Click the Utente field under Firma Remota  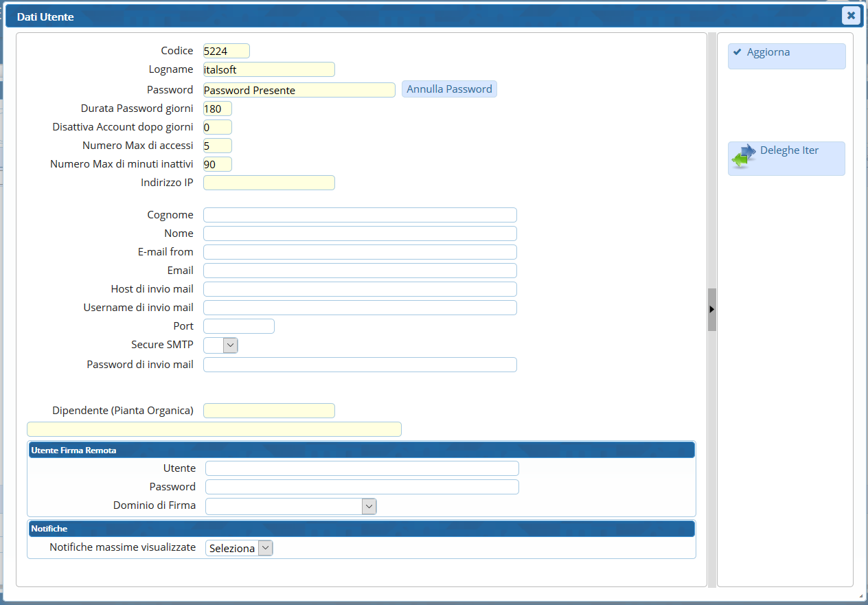click(362, 468)
